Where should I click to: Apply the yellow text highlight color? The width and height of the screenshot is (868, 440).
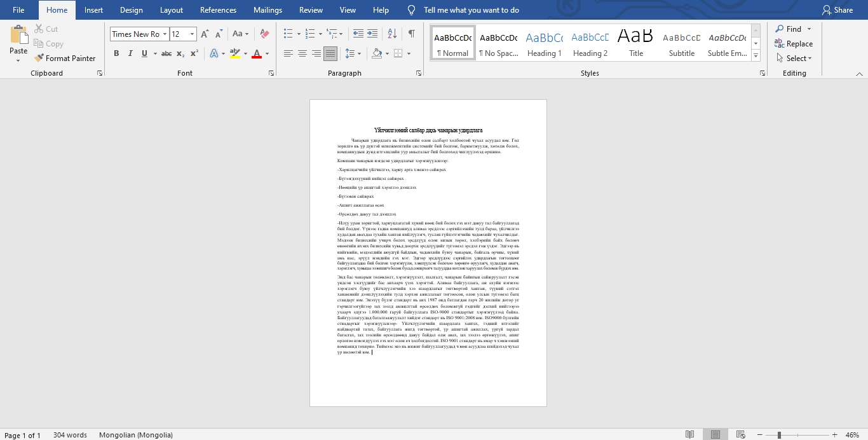click(x=234, y=53)
